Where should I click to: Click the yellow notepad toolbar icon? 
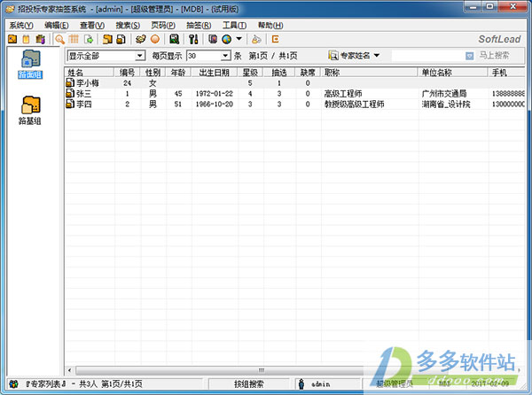tap(26, 39)
